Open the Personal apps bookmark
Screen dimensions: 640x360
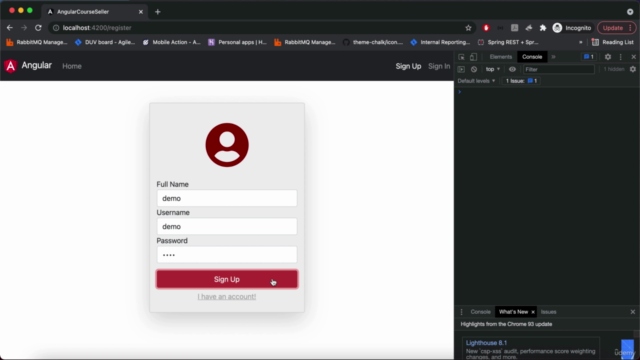(x=237, y=42)
